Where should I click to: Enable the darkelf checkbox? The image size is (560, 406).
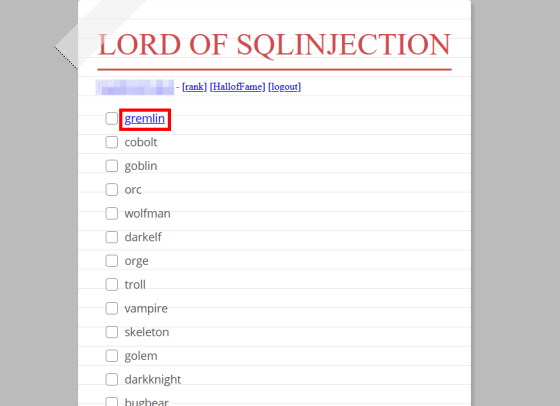coord(112,237)
